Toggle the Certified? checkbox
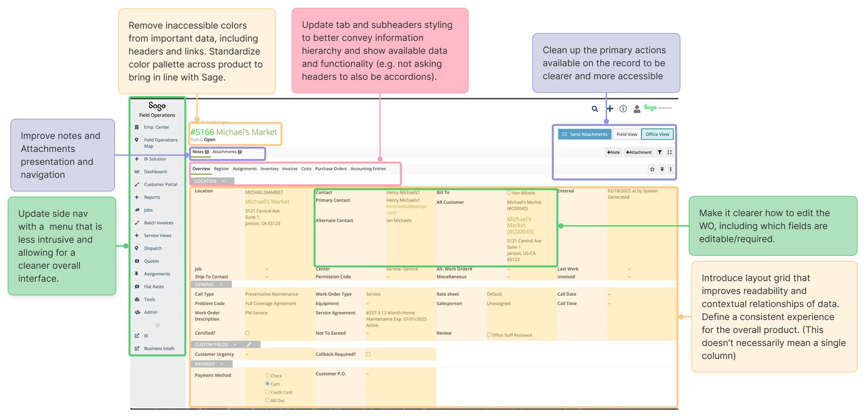This screenshot has width=868, height=418. pyautogui.click(x=248, y=333)
